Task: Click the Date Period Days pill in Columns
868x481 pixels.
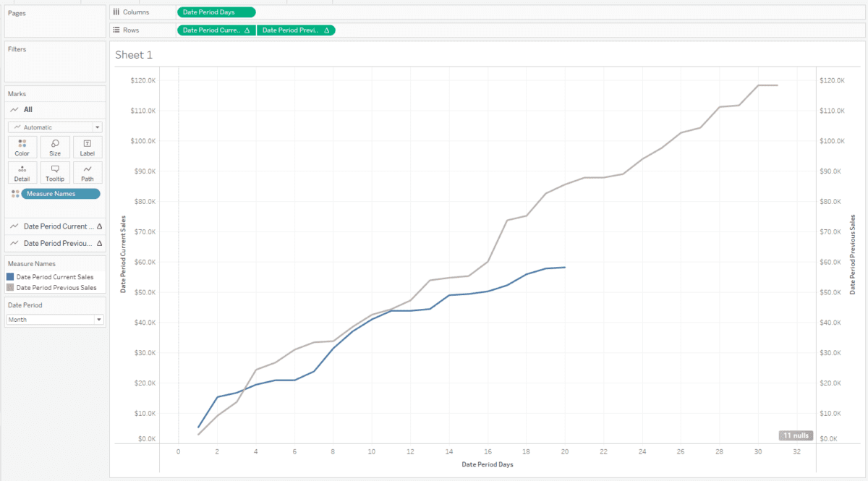Action: tap(216, 12)
